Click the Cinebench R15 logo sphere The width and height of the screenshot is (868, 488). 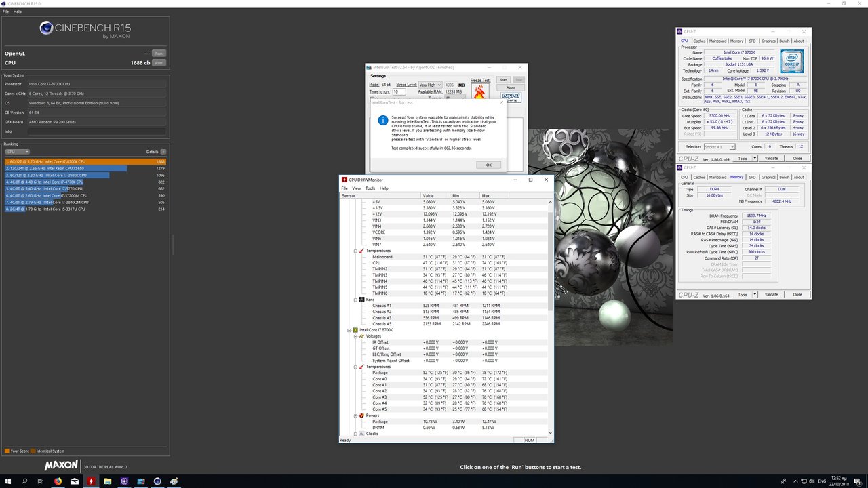(47, 28)
